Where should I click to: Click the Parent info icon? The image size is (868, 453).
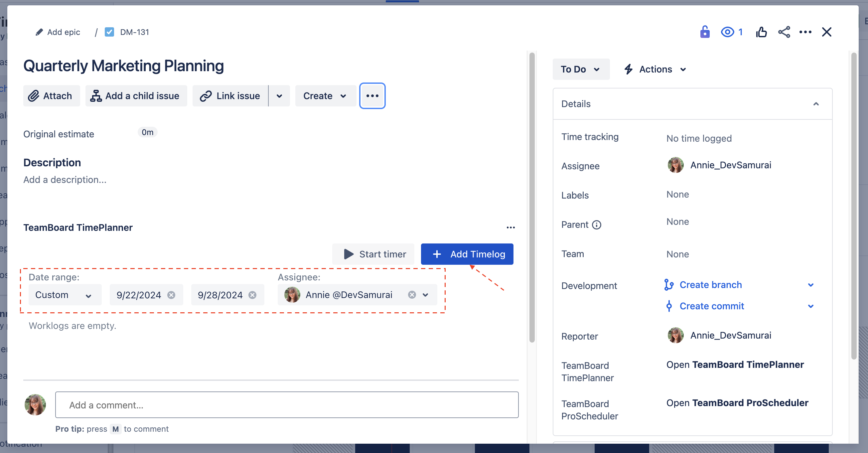[x=596, y=225]
